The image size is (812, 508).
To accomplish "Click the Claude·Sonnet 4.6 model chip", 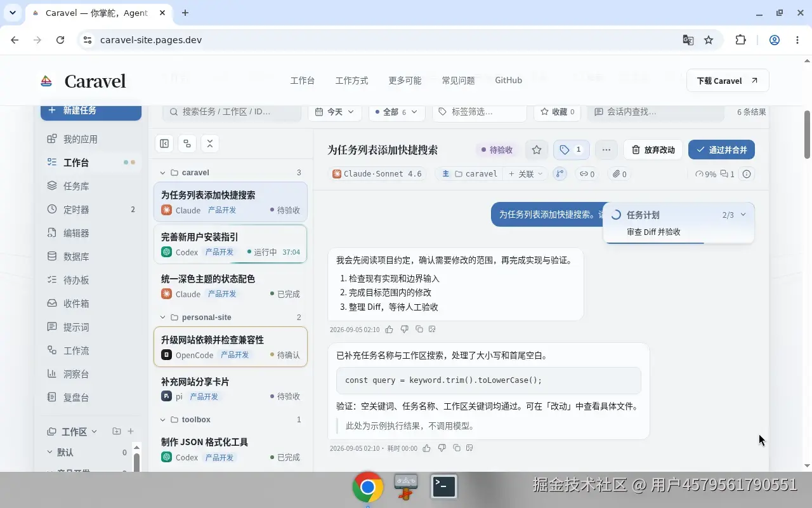I will tap(377, 174).
